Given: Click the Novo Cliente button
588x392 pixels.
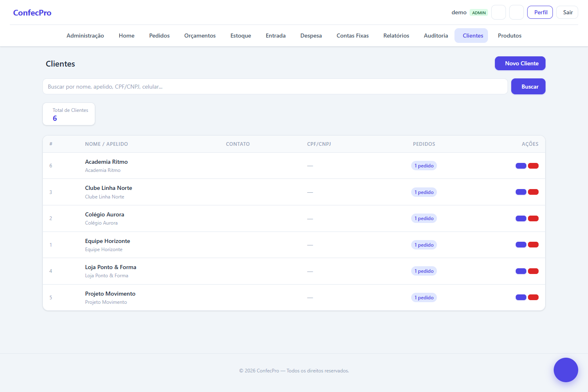Looking at the screenshot, I should click(x=520, y=63).
